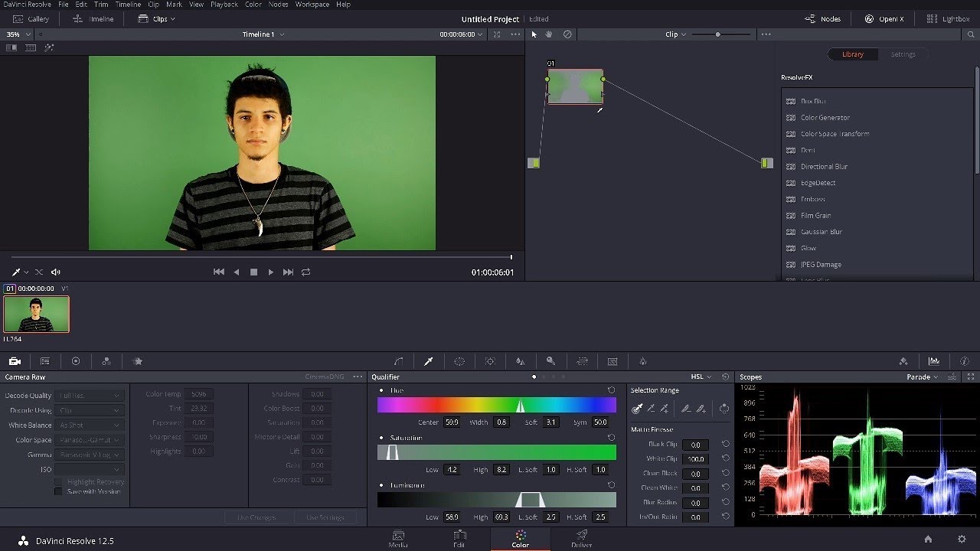Click the Luminance range bar
The height and width of the screenshot is (551, 980).
497,500
